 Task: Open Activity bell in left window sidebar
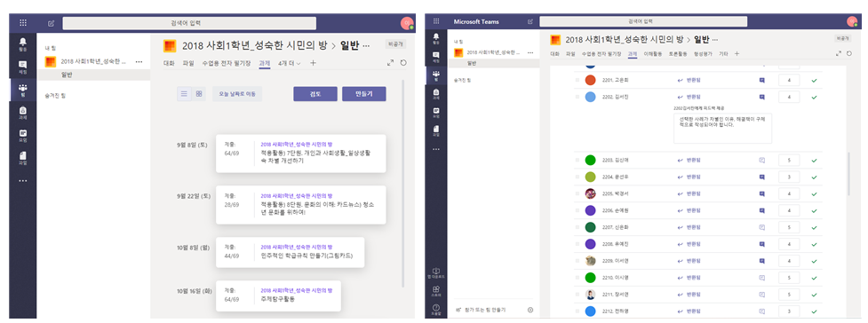coord(23,43)
